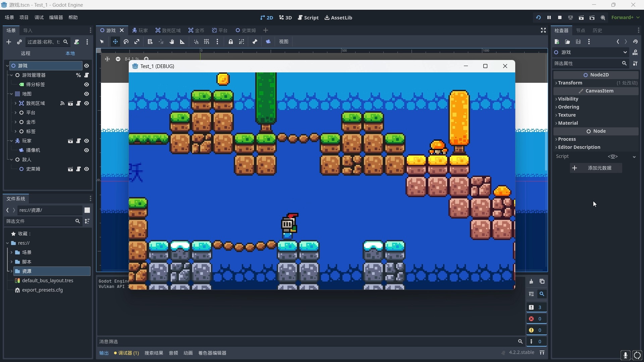Hide the 地图 node

click(87, 94)
